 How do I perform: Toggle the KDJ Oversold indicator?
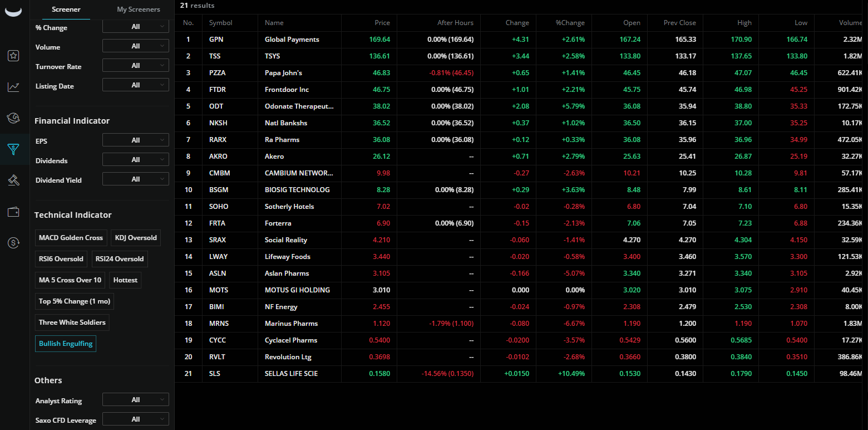click(136, 238)
